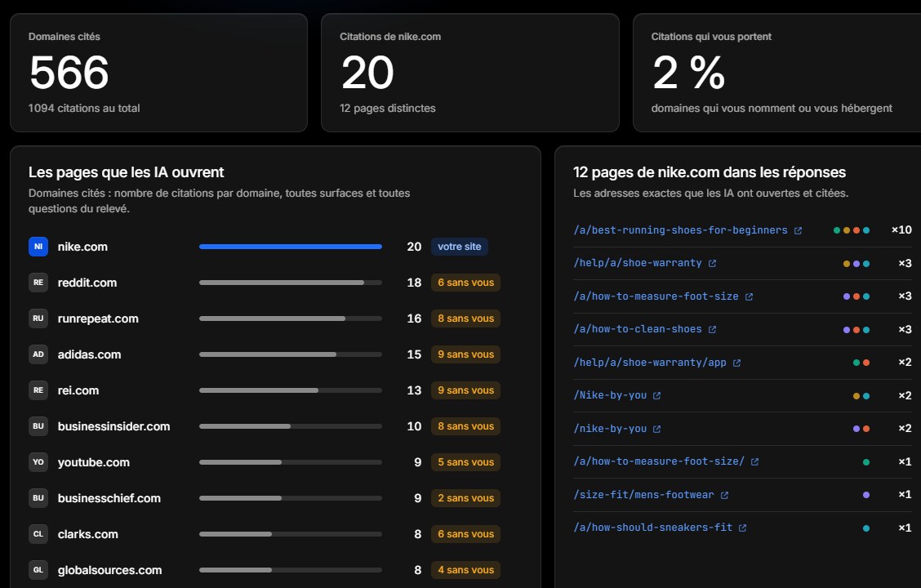Click the 'Citations de nike.com' card showing 20

pos(470,73)
